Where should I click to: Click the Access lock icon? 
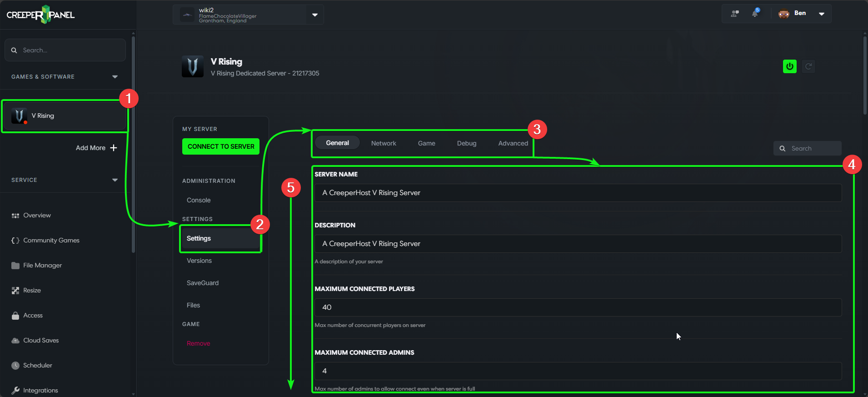tap(15, 316)
